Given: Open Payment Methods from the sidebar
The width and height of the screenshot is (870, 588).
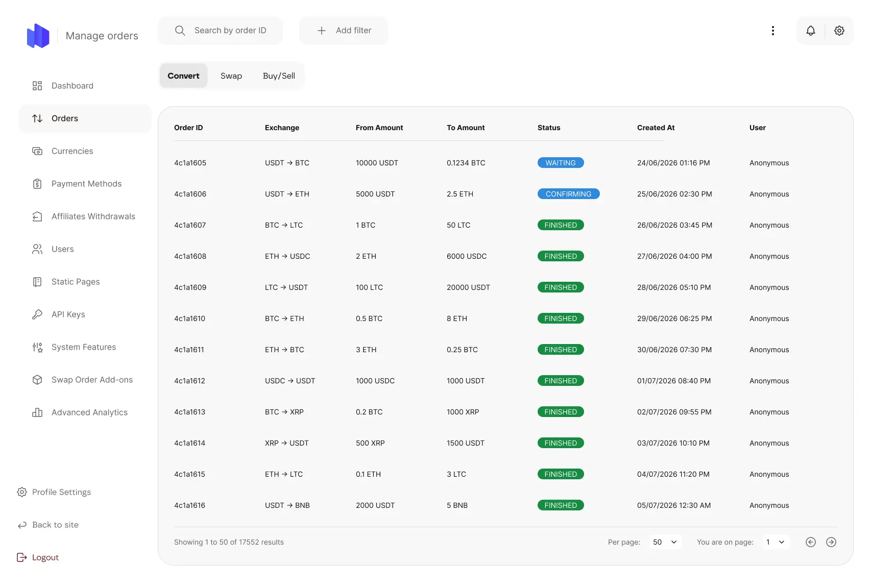Looking at the screenshot, I should click(x=85, y=184).
